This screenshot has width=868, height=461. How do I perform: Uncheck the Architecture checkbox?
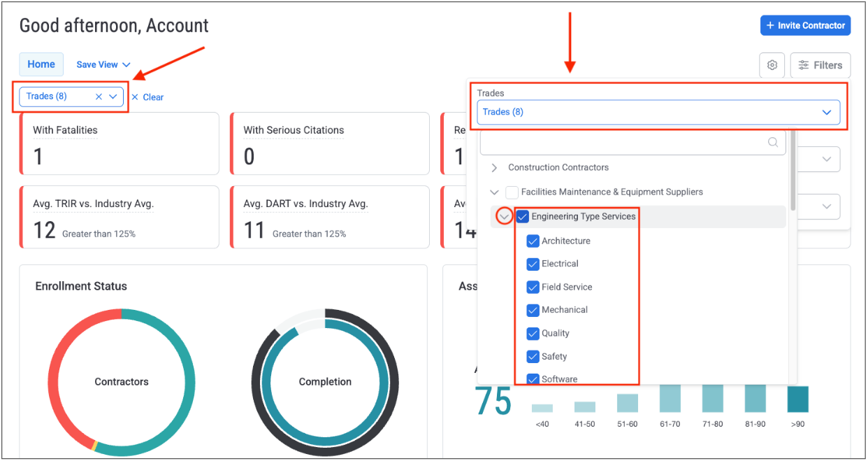pyautogui.click(x=533, y=241)
